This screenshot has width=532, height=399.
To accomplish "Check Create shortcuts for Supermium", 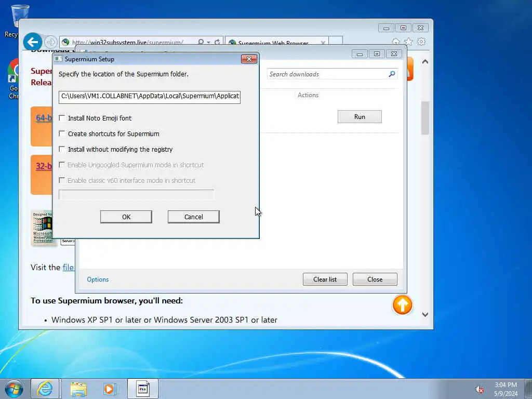I will click(62, 134).
